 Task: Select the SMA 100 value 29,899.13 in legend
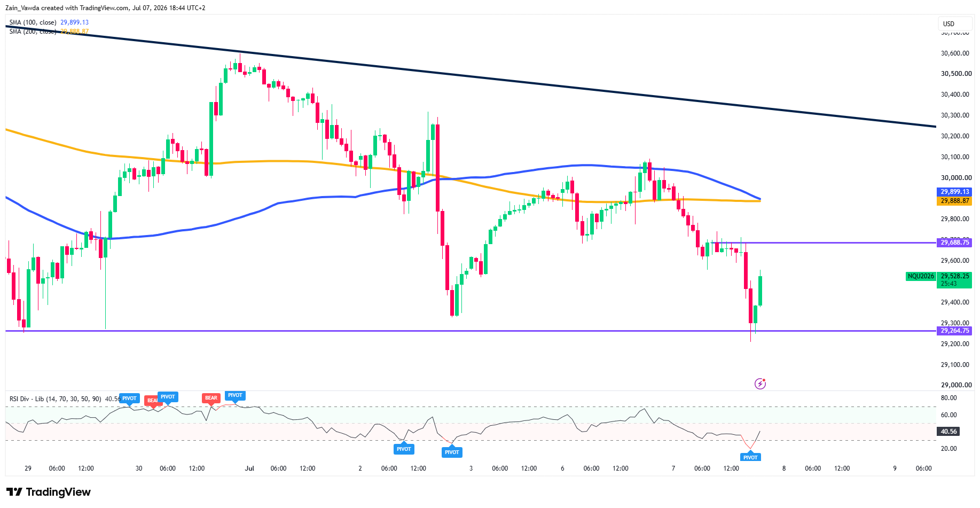(74, 22)
